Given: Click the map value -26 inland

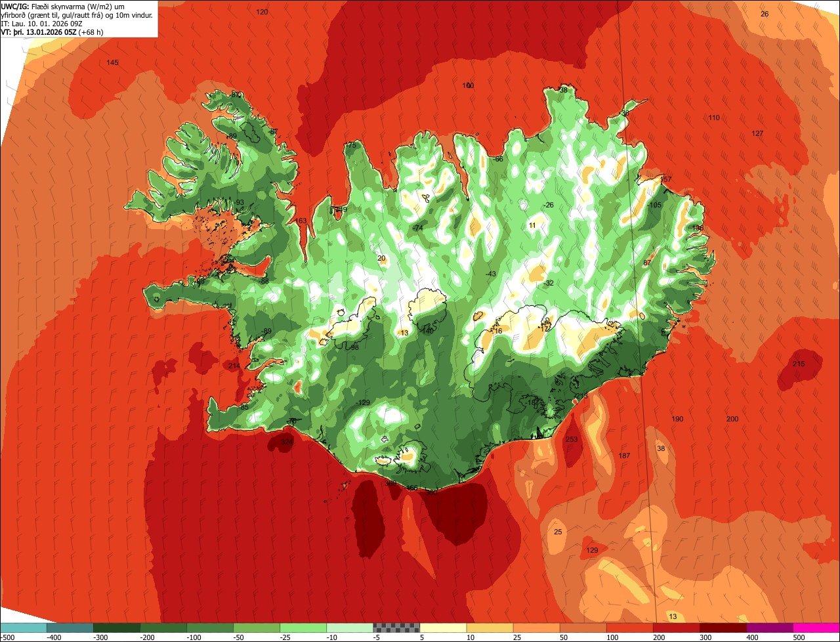Looking at the screenshot, I should 549,205.
